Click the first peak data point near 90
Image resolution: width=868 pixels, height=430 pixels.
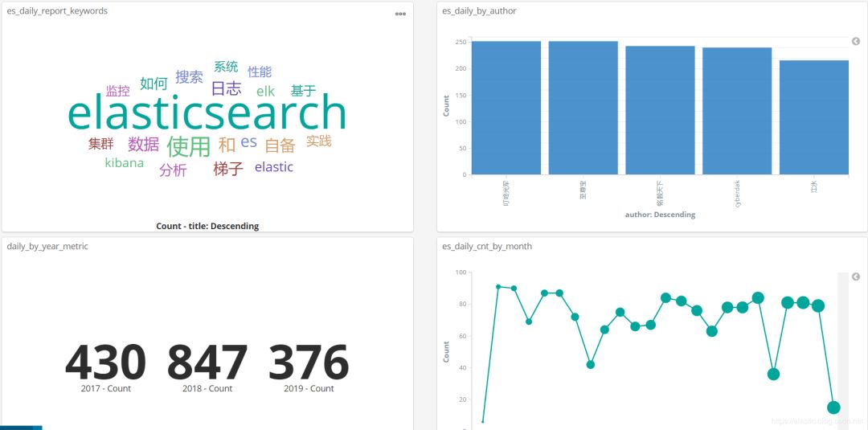(498, 287)
